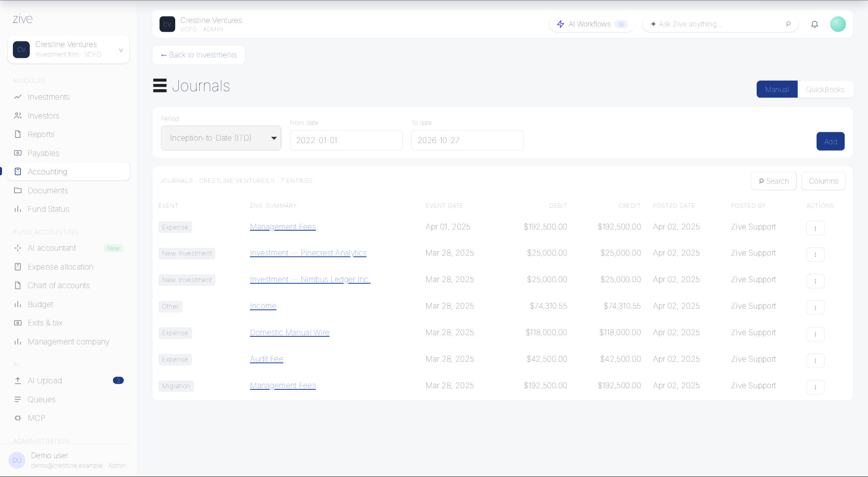Click the Investments trend icon in sidebar
868x477 pixels.
[18, 97]
